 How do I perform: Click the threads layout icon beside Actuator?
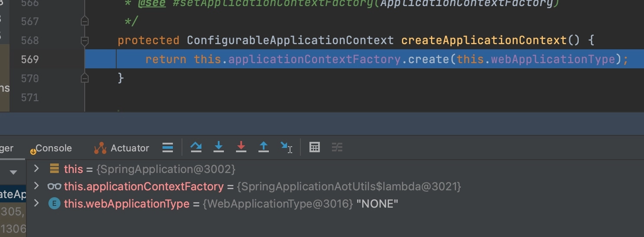168,147
